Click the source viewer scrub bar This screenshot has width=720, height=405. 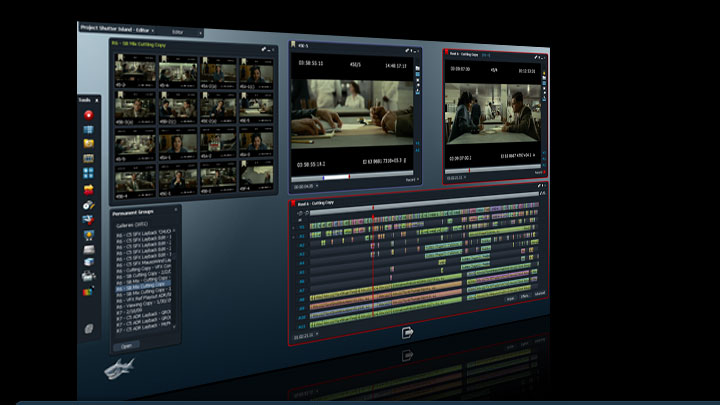pyautogui.click(x=354, y=176)
